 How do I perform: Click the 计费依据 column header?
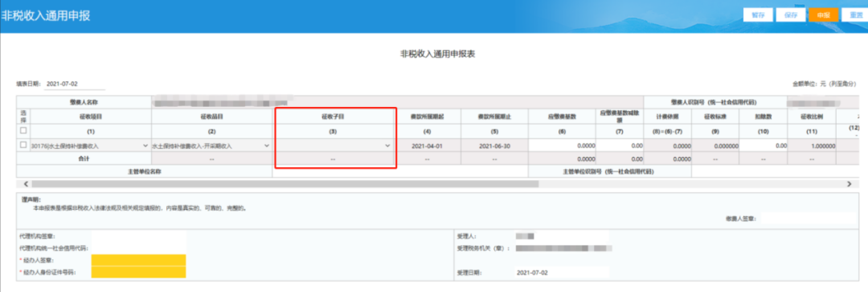[668, 117]
